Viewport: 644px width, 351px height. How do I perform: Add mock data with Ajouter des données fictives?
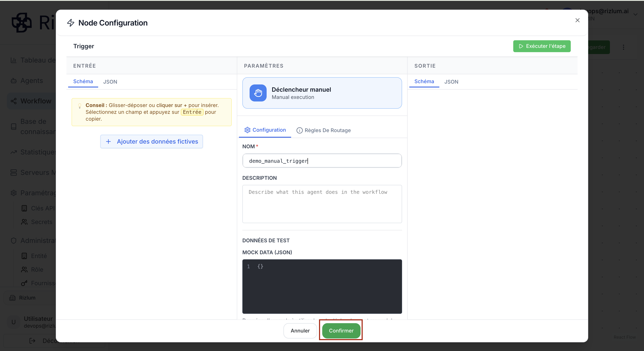[151, 141]
